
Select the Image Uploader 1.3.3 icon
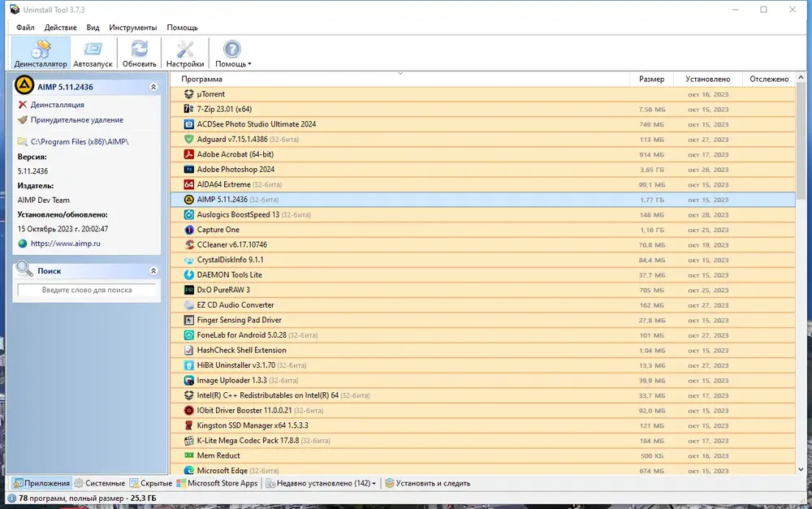tap(189, 380)
